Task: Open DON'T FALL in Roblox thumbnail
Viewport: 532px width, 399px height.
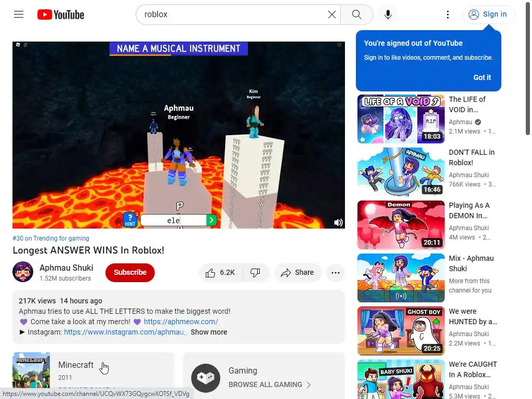Action: click(401, 172)
